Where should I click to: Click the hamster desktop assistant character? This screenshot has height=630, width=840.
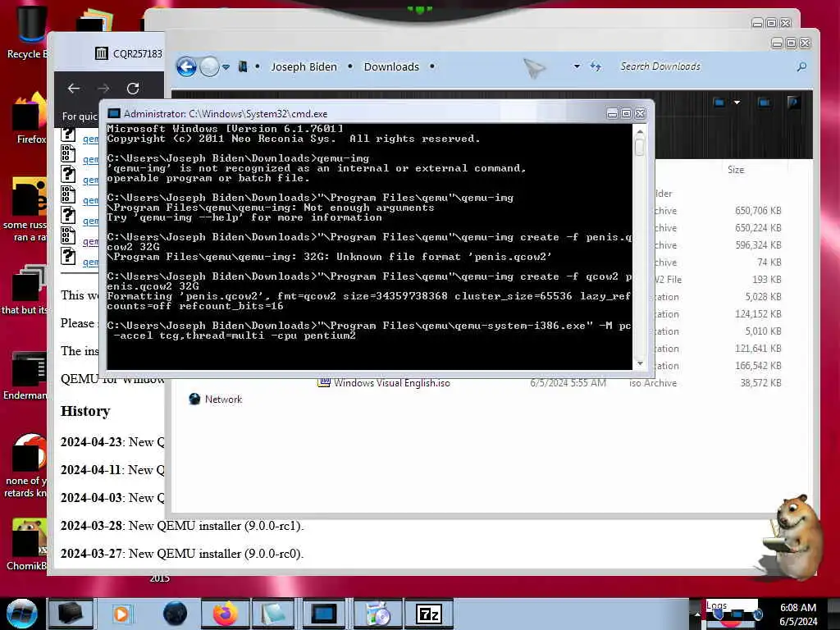(x=794, y=536)
